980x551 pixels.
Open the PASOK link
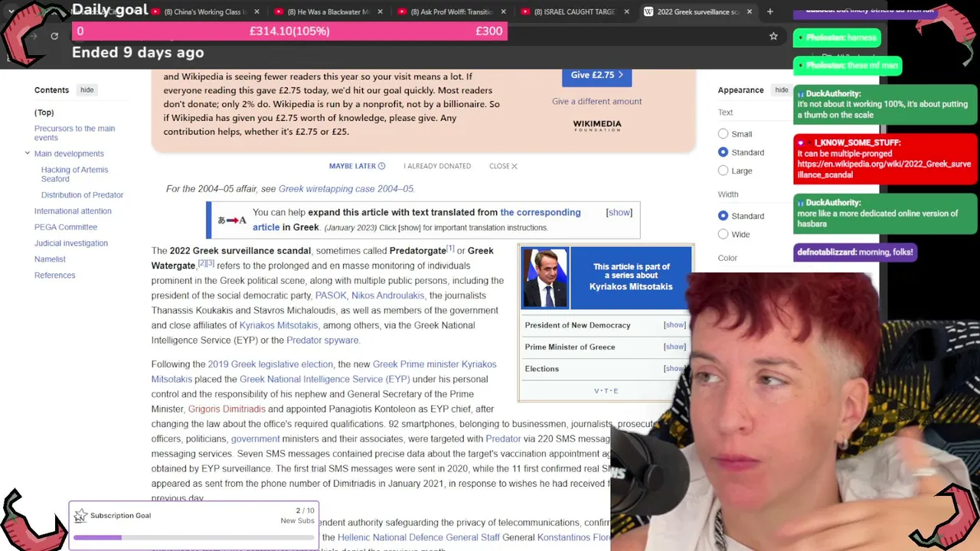(331, 295)
